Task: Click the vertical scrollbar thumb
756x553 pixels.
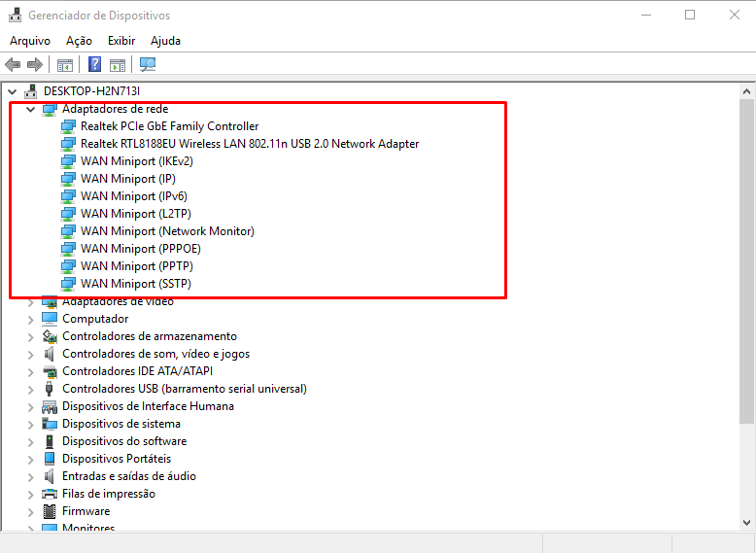Action: 746,261
